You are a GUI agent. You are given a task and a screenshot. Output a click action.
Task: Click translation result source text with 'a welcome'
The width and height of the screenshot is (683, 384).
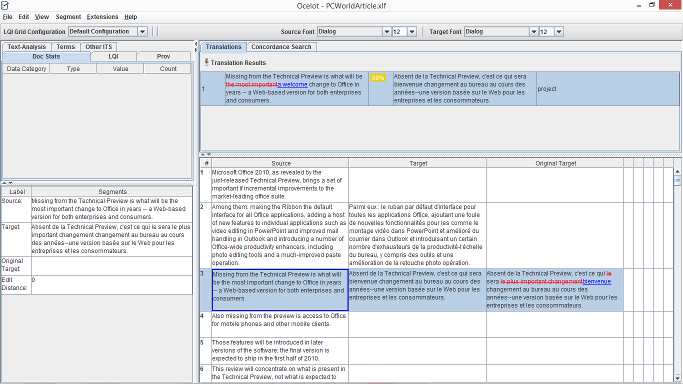(297, 88)
